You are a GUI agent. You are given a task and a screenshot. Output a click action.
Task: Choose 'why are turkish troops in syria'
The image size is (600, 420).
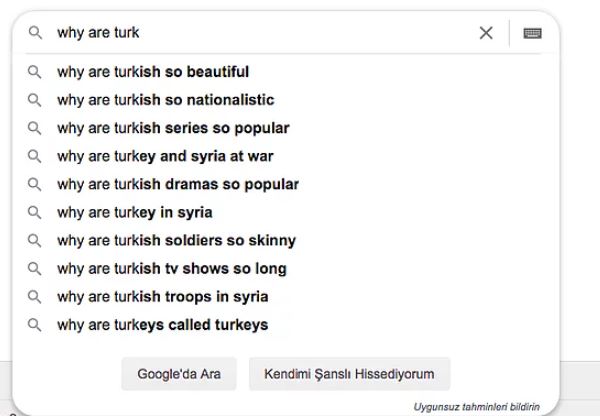(x=163, y=296)
